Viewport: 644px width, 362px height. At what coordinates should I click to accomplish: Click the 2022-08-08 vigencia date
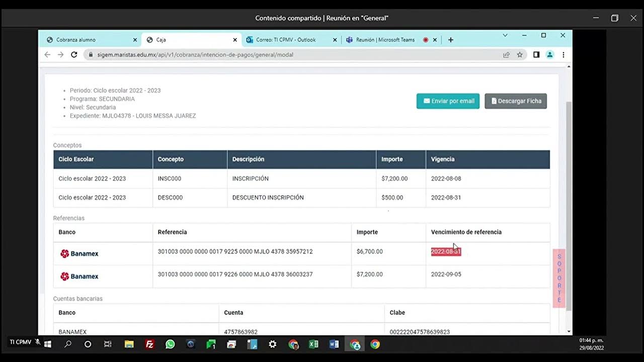tap(446, 178)
